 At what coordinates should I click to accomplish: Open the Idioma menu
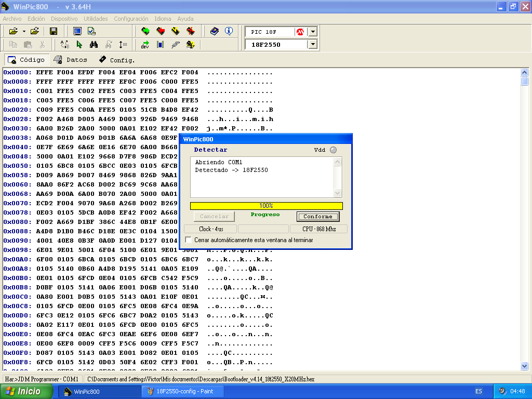[x=163, y=19]
